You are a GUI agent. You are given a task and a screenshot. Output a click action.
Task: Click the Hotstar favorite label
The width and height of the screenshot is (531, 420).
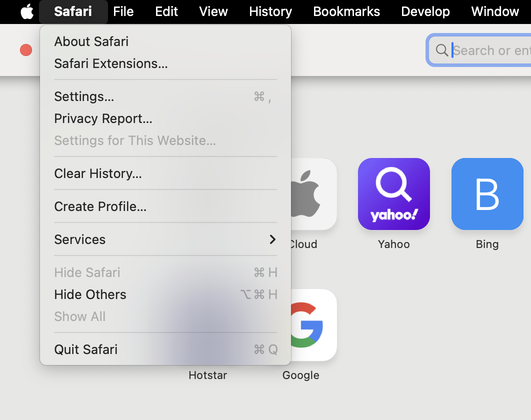point(207,375)
